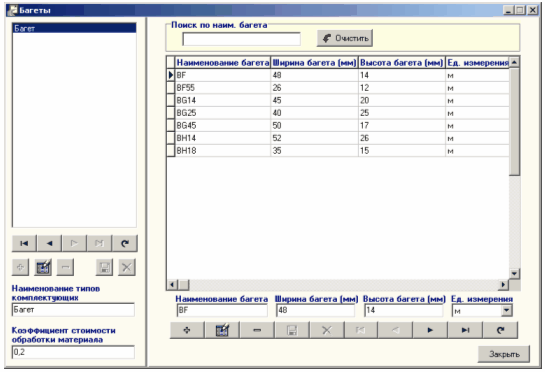Click the vertical scrollbar thumb
This screenshot has width=545, height=372.
(514, 122)
